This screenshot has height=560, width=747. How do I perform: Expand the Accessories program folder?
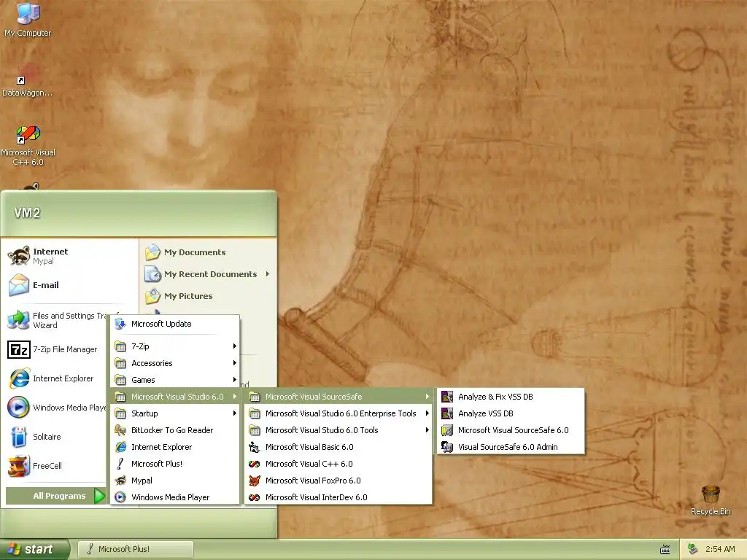175,363
